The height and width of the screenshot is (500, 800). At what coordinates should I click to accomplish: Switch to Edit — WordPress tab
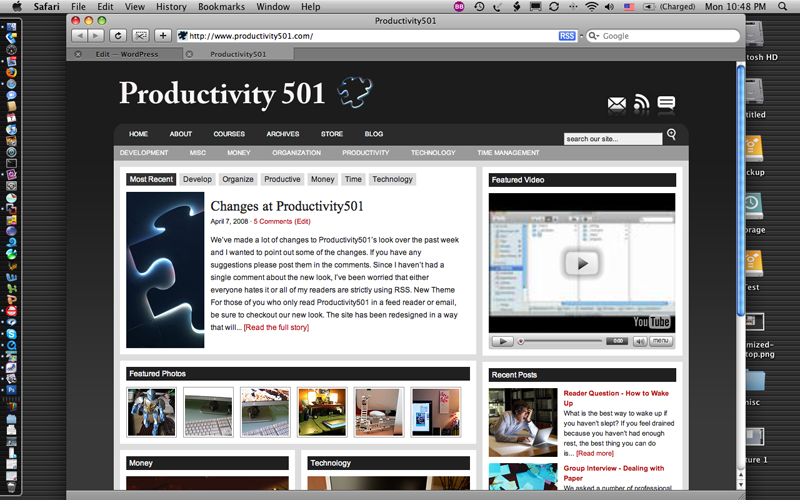point(127,54)
